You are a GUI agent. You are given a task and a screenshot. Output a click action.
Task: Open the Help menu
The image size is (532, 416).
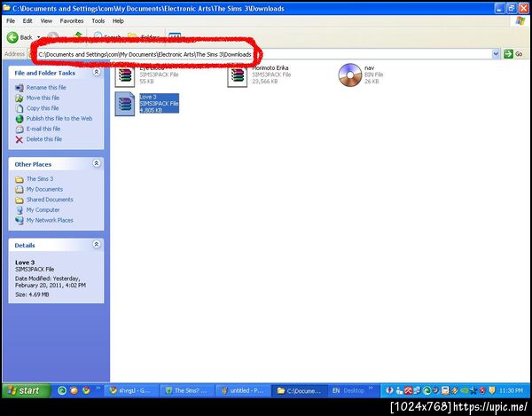118,21
